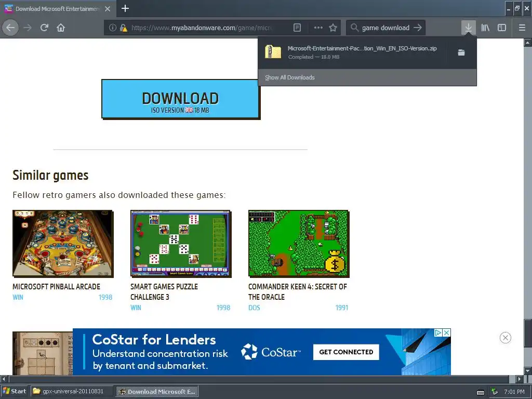Screen dimensions: 532x399
Task: Click the downloaded zip file icon
Action: [x=273, y=52]
